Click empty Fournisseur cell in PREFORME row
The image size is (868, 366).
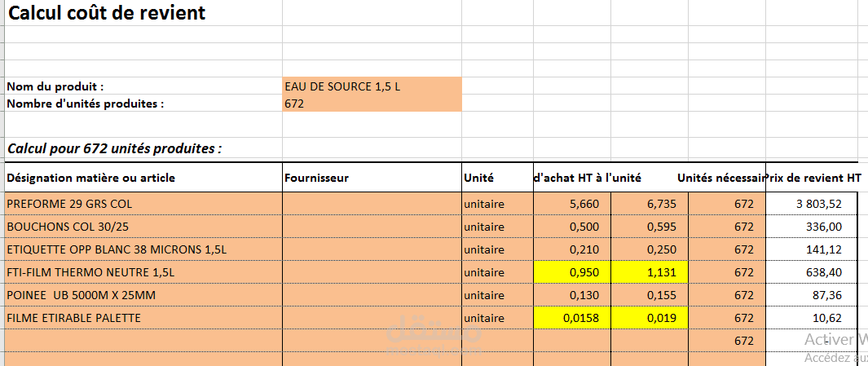372,204
